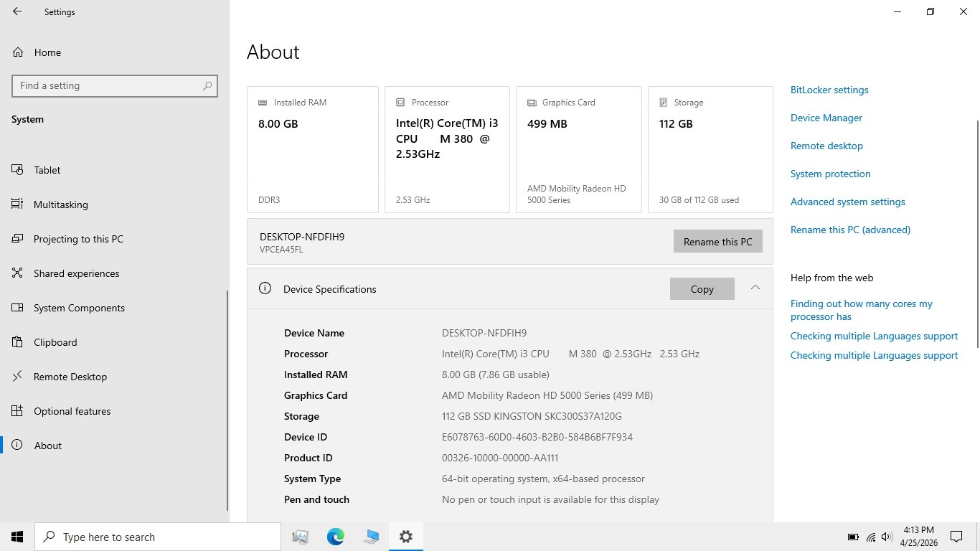Screen dimensions: 980x551
Task: Open the taskbar clock showing 4:13 PM
Action: (919, 537)
